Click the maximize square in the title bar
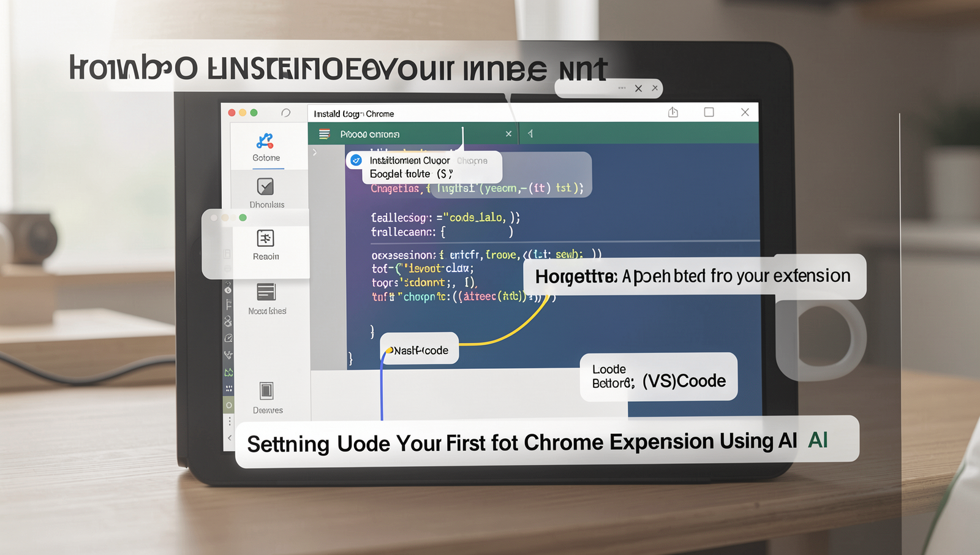This screenshot has width=980, height=555. [x=709, y=112]
